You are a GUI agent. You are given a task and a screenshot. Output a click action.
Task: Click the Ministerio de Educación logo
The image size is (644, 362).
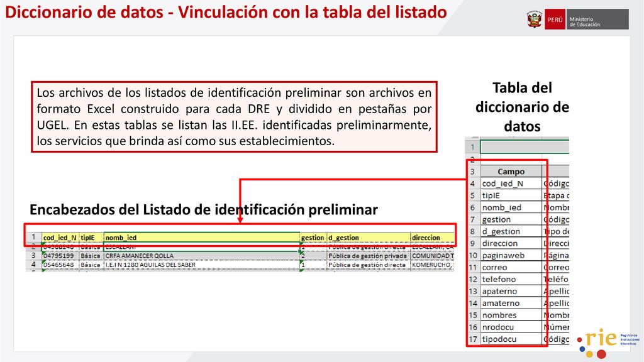(x=597, y=19)
